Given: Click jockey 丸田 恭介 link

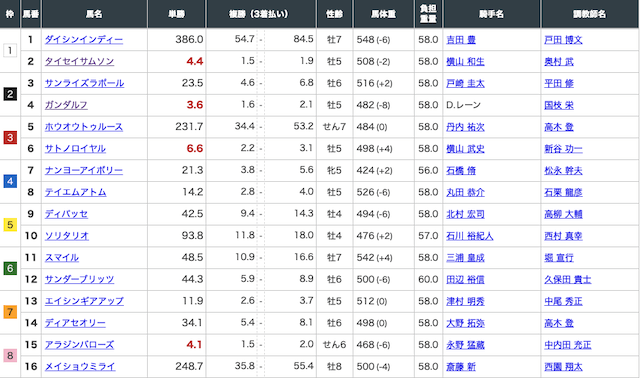Looking at the screenshot, I should (465, 192).
